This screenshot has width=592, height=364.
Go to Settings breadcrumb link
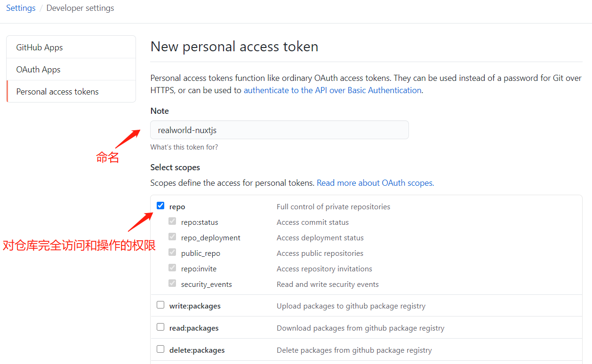tap(21, 8)
